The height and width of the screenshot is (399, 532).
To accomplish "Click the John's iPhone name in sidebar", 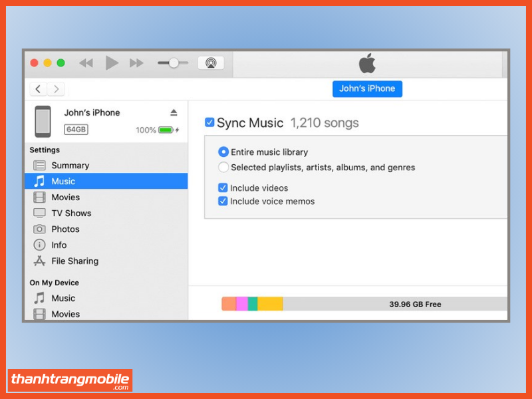I will pos(92,112).
